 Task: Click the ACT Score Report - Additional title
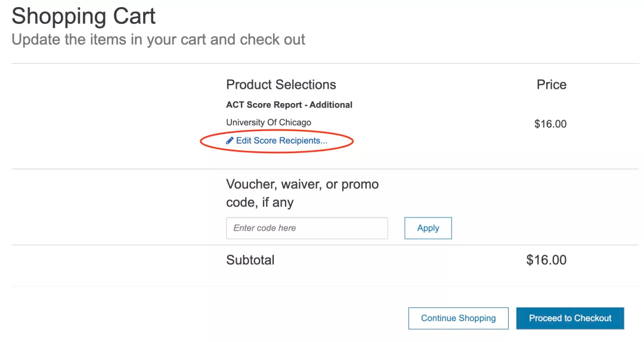tap(289, 105)
